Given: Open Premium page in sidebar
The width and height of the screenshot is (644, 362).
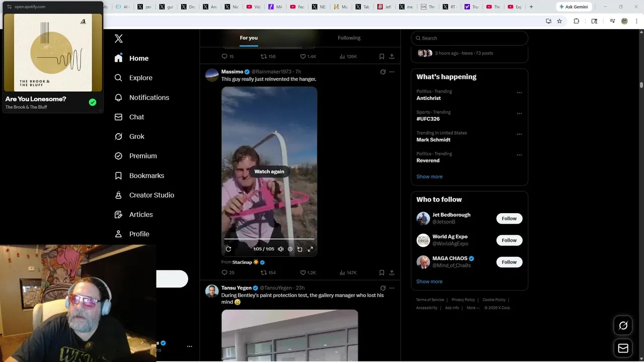Looking at the screenshot, I should click(136, 156).
